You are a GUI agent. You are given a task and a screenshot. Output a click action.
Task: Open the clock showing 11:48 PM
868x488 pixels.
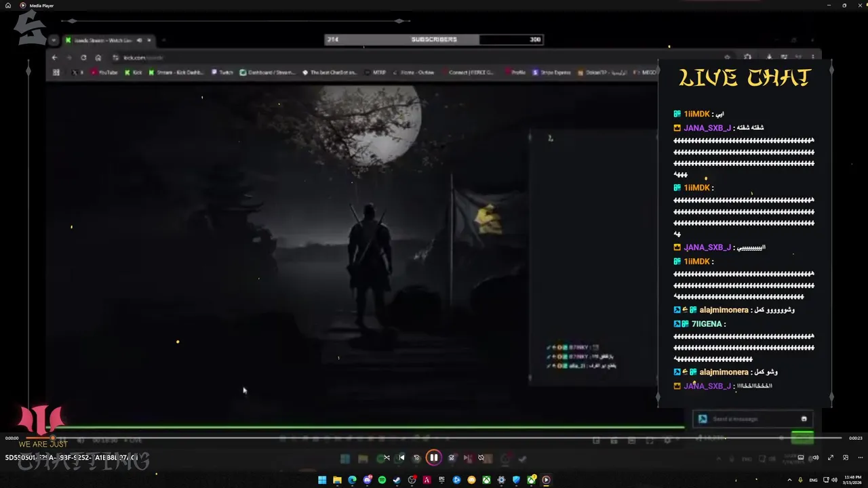click(x=852, y=480)
